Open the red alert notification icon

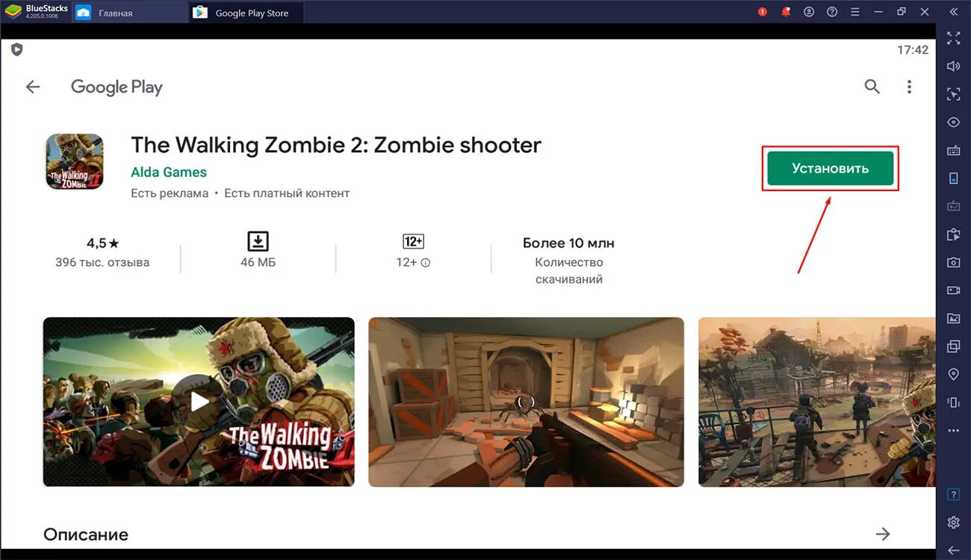click(763, 12)
